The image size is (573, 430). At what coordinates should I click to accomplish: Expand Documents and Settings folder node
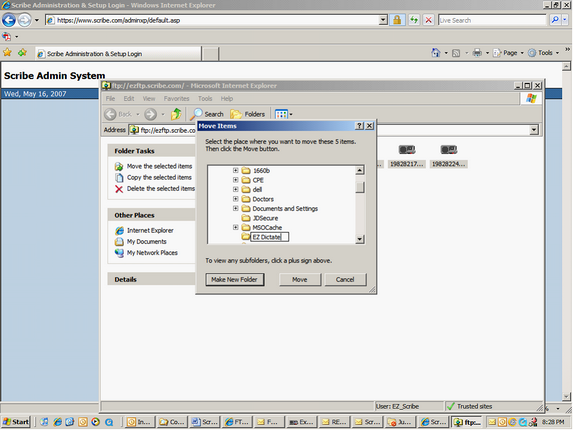click(236, 208)
